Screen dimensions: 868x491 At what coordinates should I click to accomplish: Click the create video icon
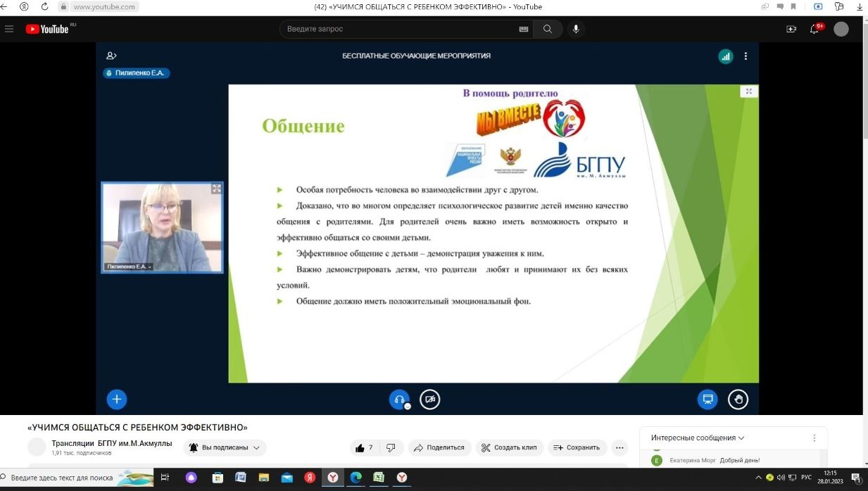(x=791, y=29)
